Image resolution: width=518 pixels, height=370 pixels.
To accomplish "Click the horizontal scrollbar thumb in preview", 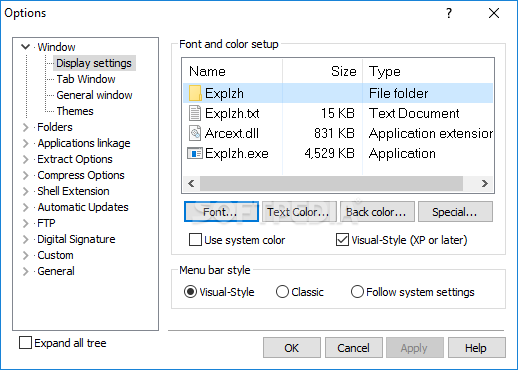I will click(x=331, y=183).
